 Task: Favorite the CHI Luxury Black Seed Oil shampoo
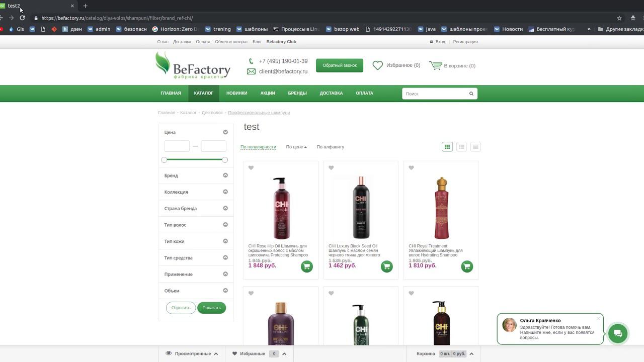pyautogui.click(x=331, y=168)
